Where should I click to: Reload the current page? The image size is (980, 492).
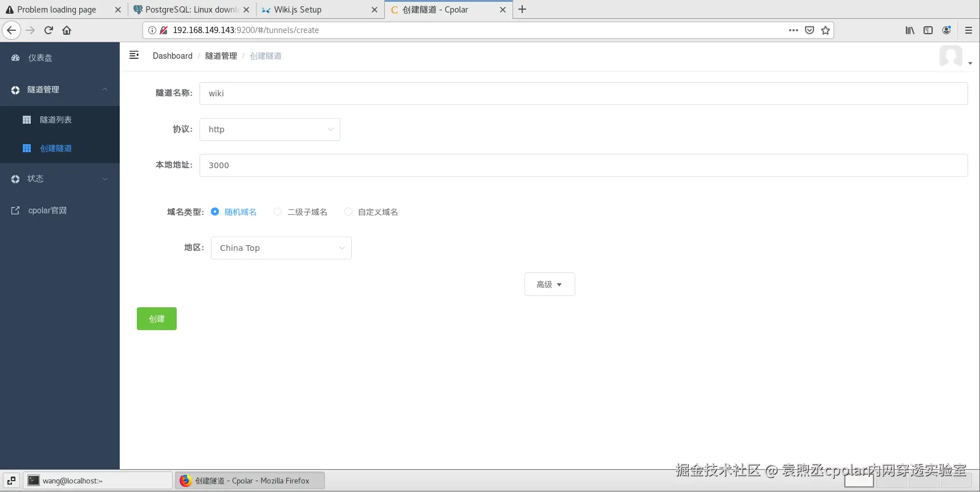48,30
